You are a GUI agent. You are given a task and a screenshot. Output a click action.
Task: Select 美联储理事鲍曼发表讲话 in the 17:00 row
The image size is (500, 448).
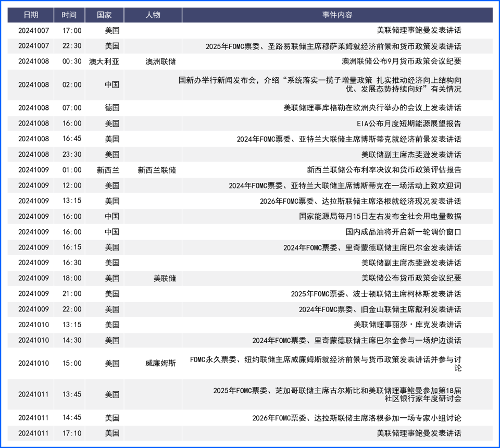(x=419, y=30)
